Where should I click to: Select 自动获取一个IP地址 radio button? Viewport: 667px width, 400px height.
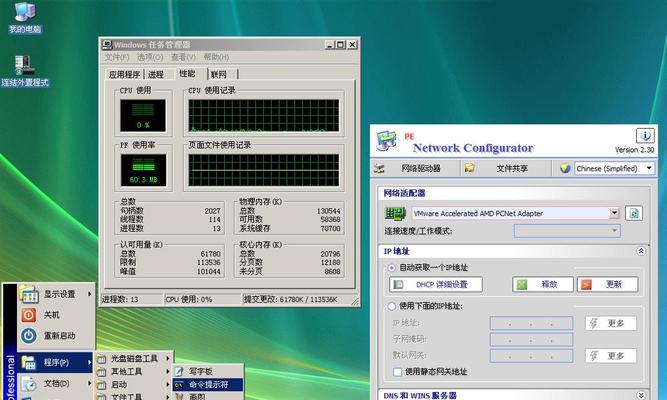pos(391,268)
